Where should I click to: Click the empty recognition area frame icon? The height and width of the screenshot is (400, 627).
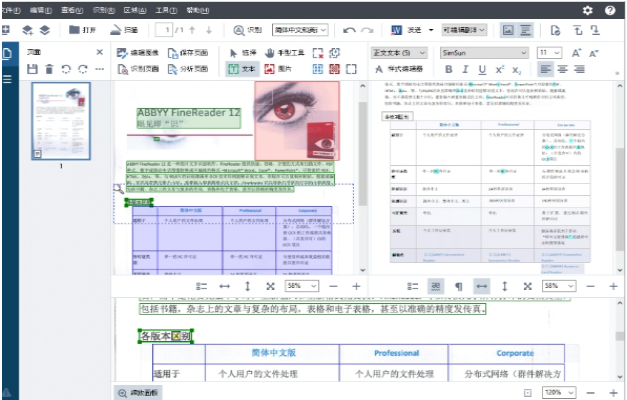351,69
